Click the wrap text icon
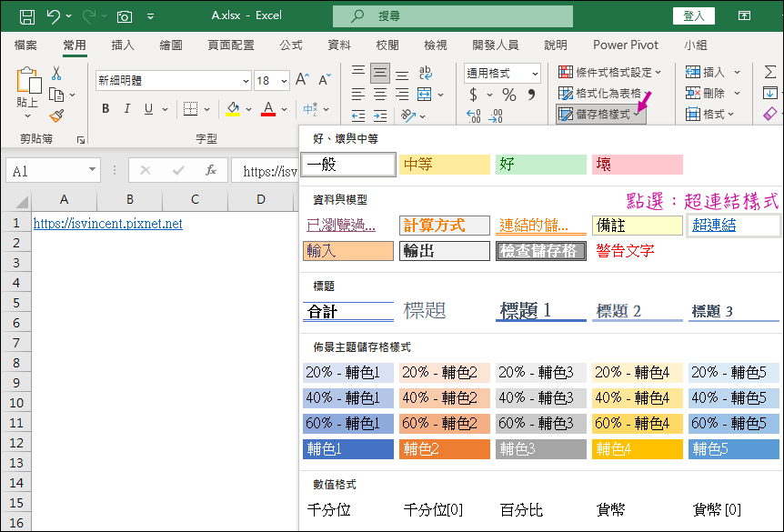 coord(426,73)
